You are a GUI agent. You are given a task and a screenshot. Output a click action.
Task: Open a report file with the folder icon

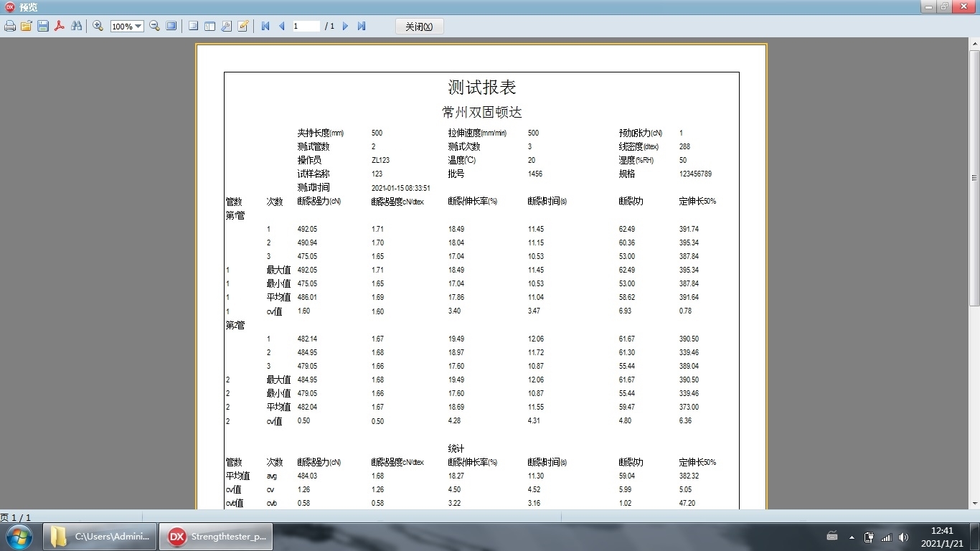point(27,26)
